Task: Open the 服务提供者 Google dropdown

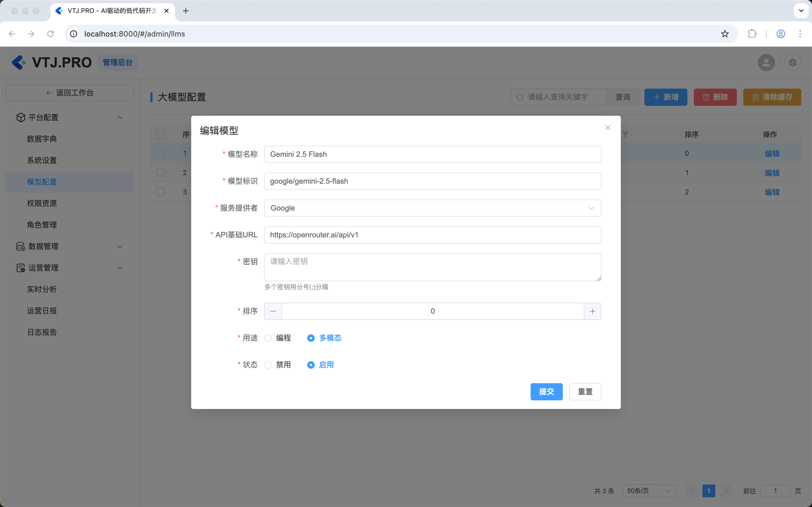Action: (432, 208)
